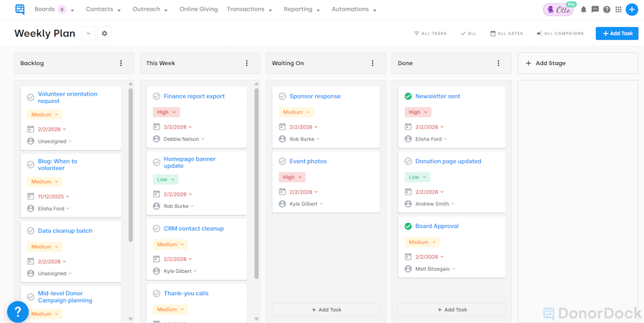Viewport: 644px width, 323px height.
Task: Add a task in Waiting On column
Action: pos(326,310)
